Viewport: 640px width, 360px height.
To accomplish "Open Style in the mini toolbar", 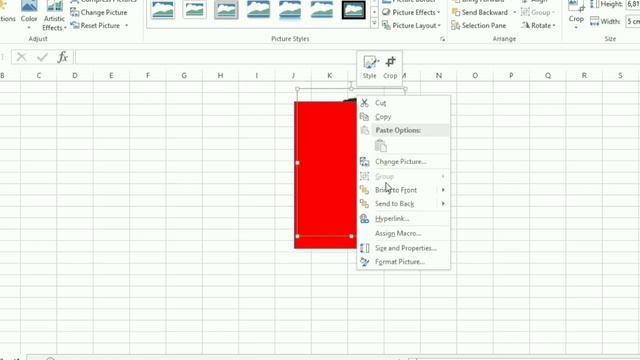I will coord(370,67).
